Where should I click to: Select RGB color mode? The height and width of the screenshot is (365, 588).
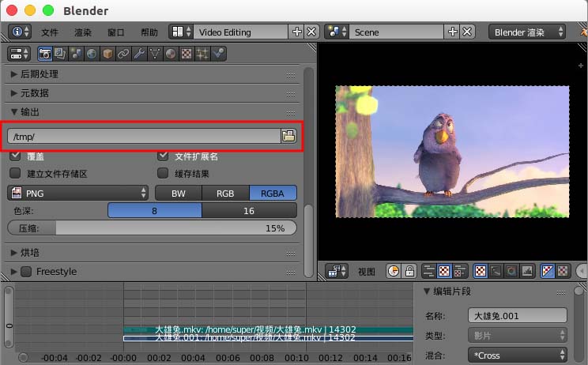pos(225,193)
